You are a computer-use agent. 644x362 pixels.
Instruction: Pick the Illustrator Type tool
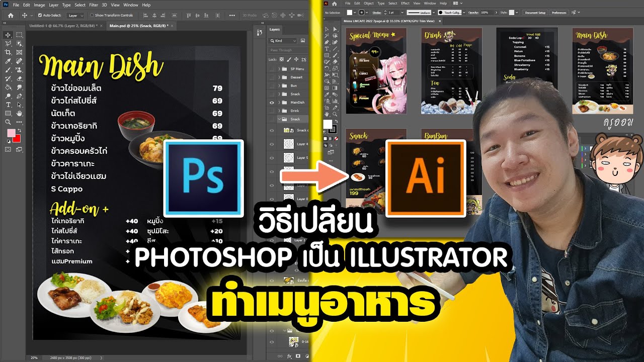pos(327,49)
